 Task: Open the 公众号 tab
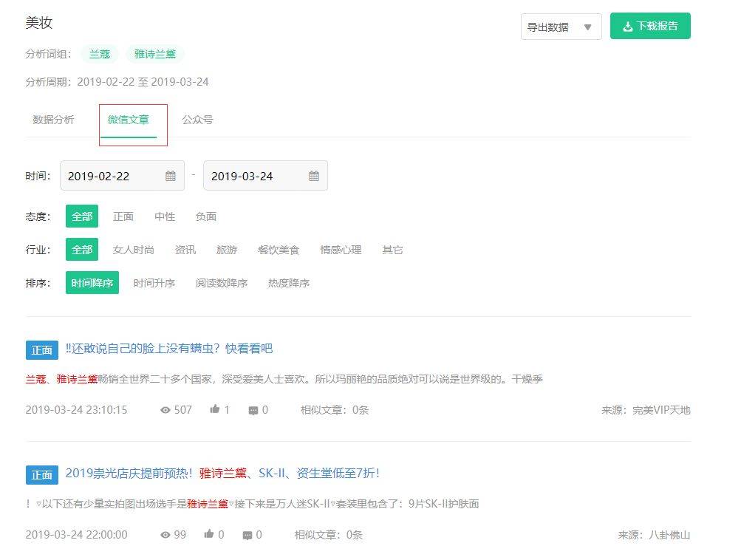click(197, 120)
